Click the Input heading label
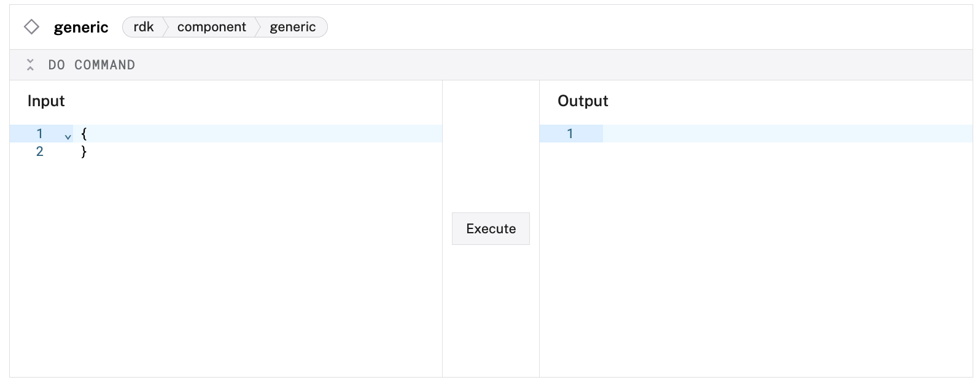Image resolution: width=980 pixels, height=388 pixels. [46, 101]
